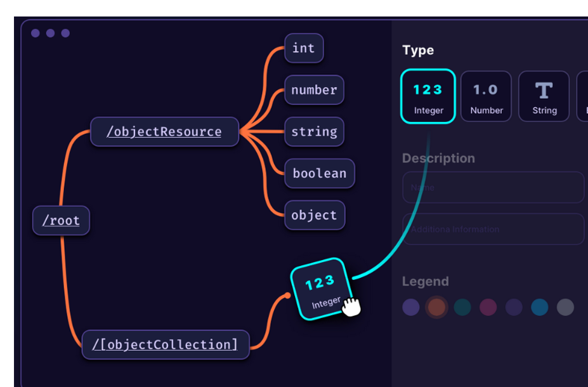588x387 pixels.
Task: Click the "int" type node
Action: point(304,48)
